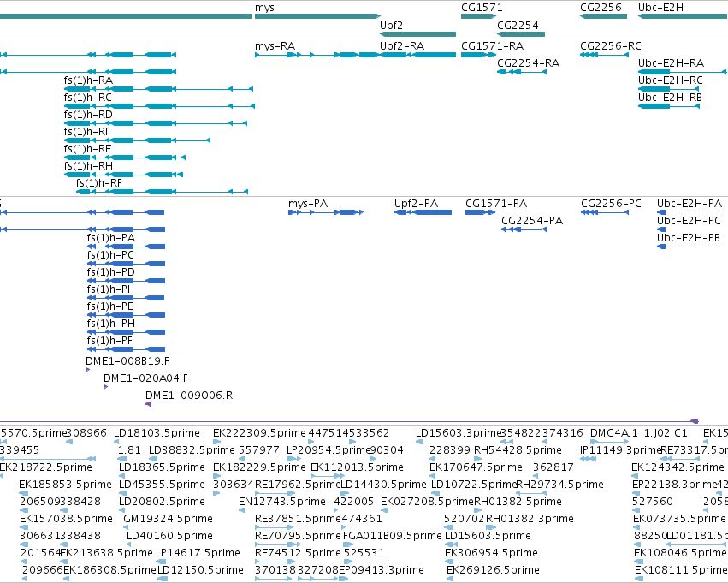The height and width of the screenshot is (583, 728).
Task: Open the fs(1)h-PC protein feature
Action: point(126,264)
